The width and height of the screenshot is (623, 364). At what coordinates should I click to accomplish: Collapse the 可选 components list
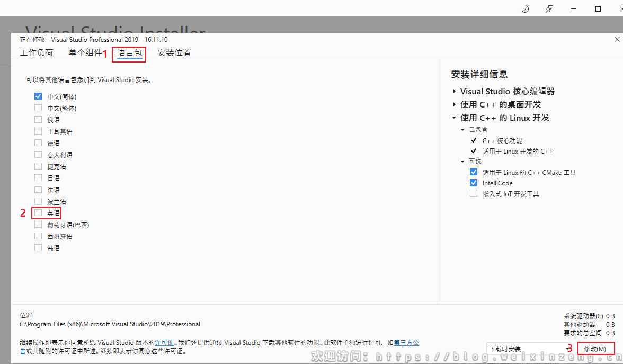[x=462, y=161]
